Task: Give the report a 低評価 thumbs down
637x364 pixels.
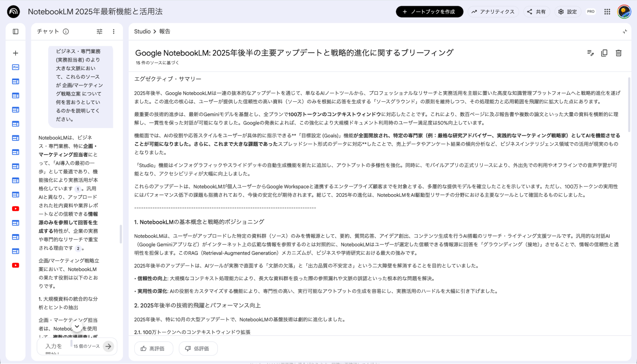Action: pyautogui.click(x=198, y=348)
